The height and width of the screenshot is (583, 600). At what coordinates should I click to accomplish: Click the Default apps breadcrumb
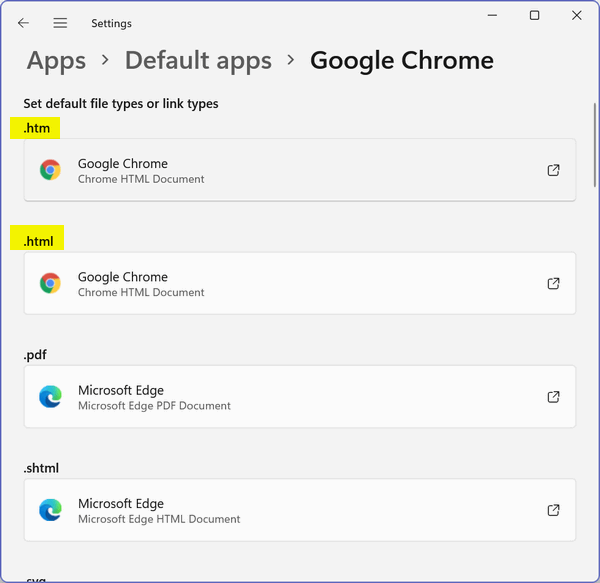198,60
